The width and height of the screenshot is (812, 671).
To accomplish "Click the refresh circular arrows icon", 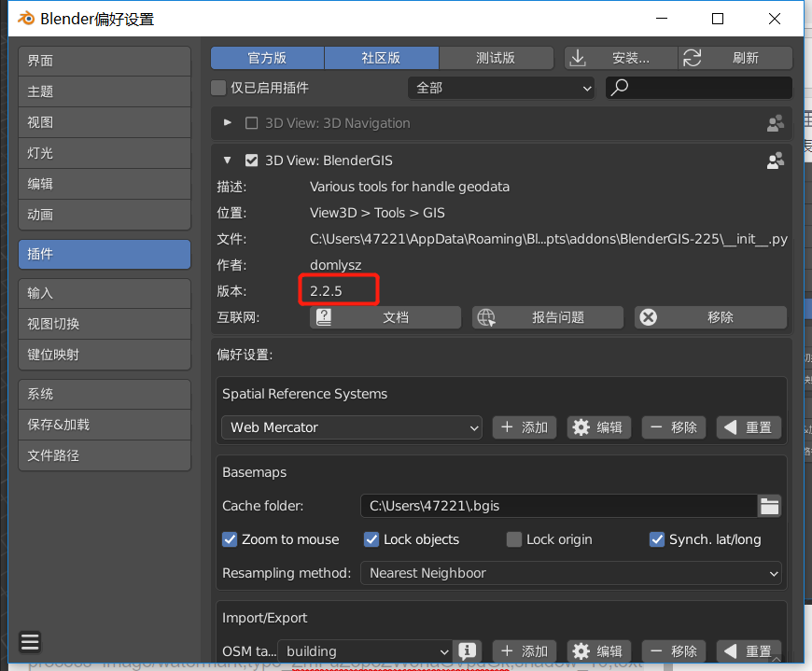I will (692, 58).
